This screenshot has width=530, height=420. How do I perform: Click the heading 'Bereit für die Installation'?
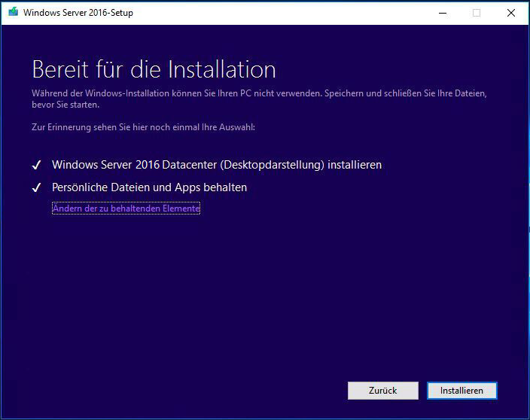tap(154, 69)
